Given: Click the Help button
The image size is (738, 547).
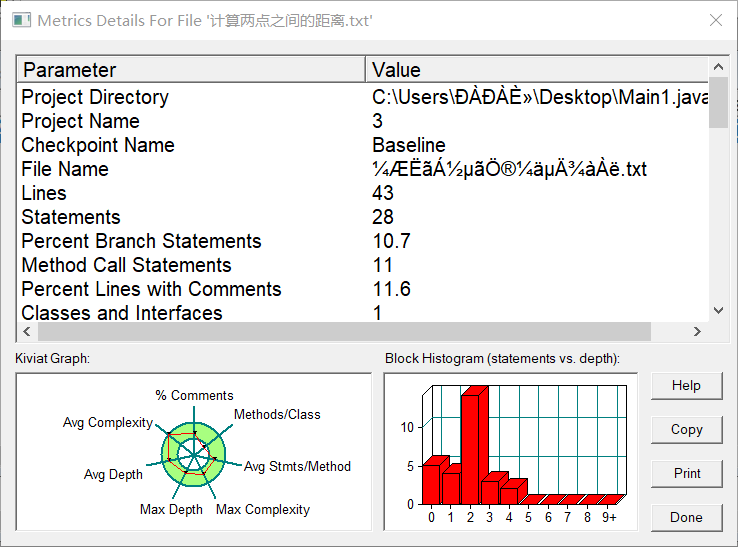Looking at the screenshot, I should pos(686,386).
